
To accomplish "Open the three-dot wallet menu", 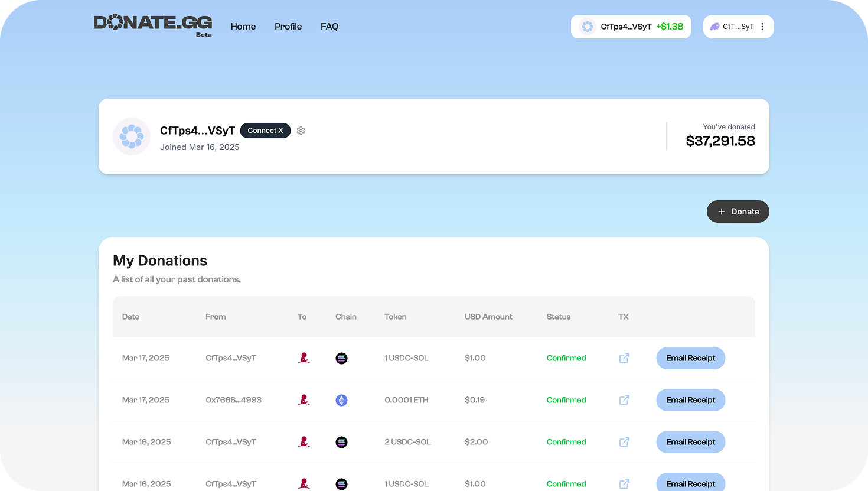I will 762,27.
